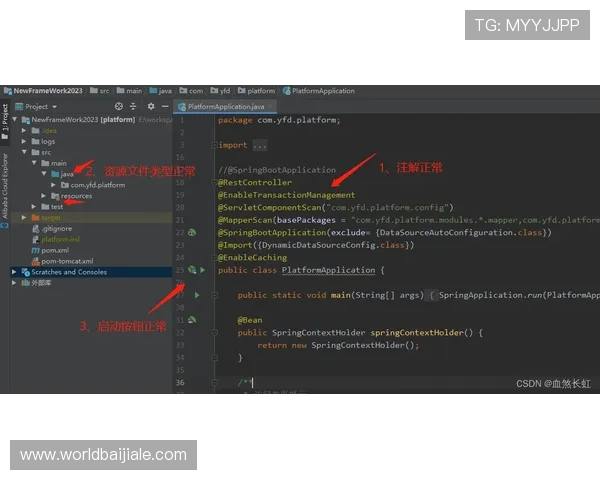Screen dimensions: 600x480
Task: Click the collapse all icon in Project panel
Action: [134, 106]
